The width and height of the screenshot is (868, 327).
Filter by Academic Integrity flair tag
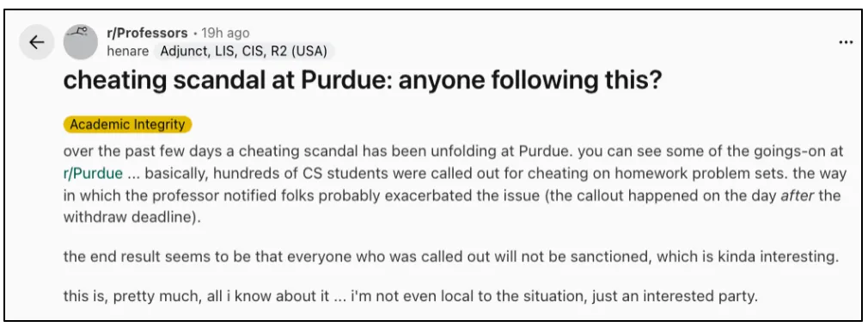(127, 125)
